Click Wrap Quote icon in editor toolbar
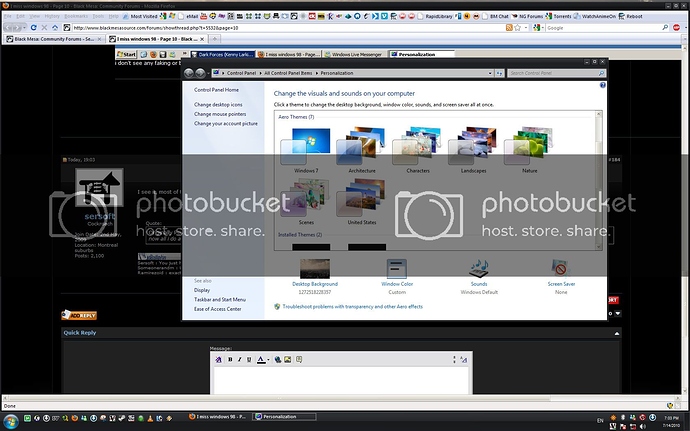Image resolution: width=690 pixels, height=431 pixels. tap(299, 360)
